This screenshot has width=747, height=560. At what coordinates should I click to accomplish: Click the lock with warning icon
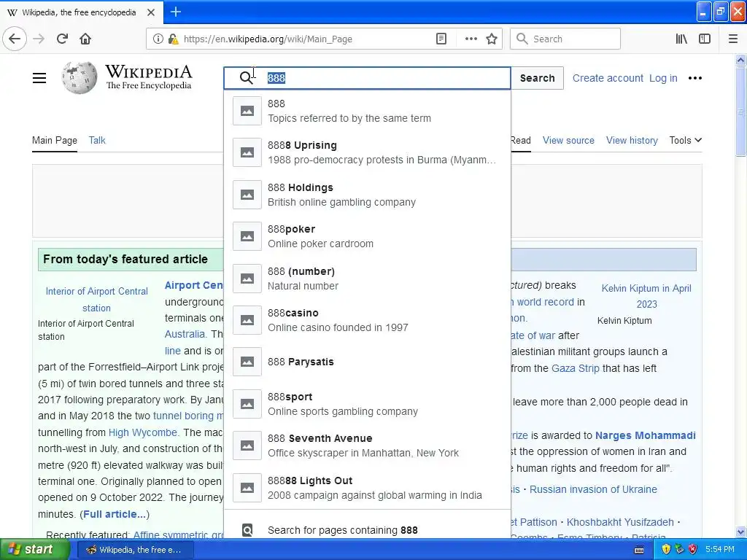pyautogui.click(x=173, y=39)
